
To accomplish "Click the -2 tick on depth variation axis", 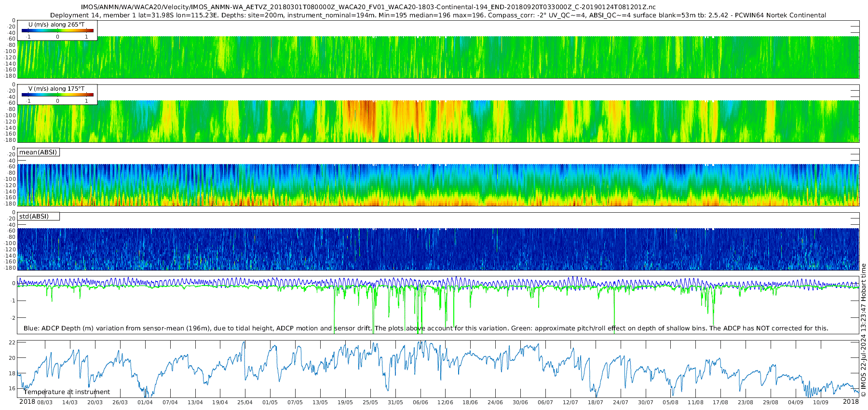I will pos(13,318).
